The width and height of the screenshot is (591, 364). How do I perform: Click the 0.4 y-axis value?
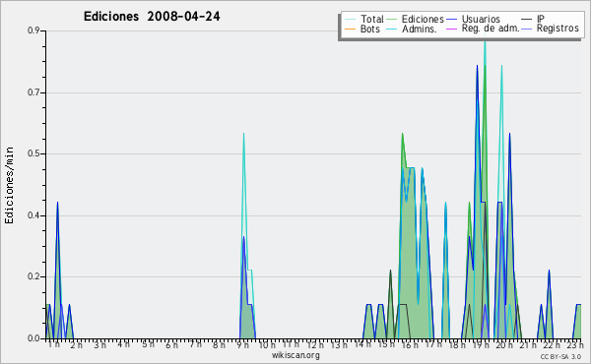click(33, 215)
